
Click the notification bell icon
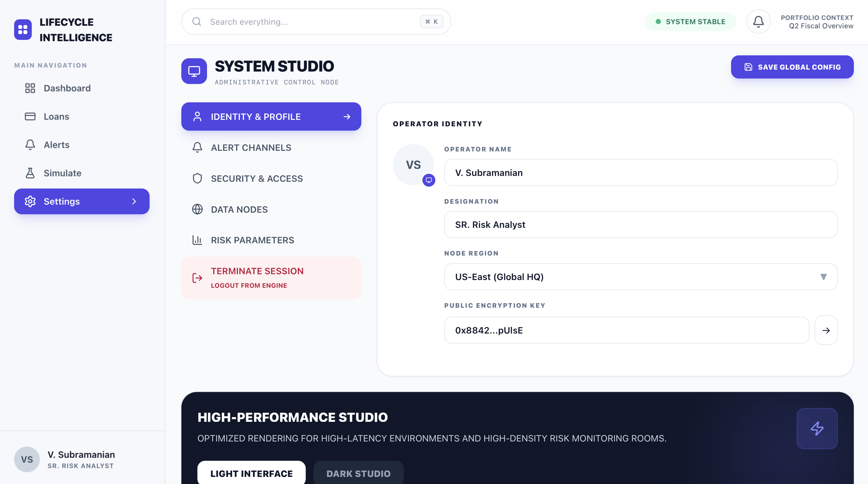(758, 22)
